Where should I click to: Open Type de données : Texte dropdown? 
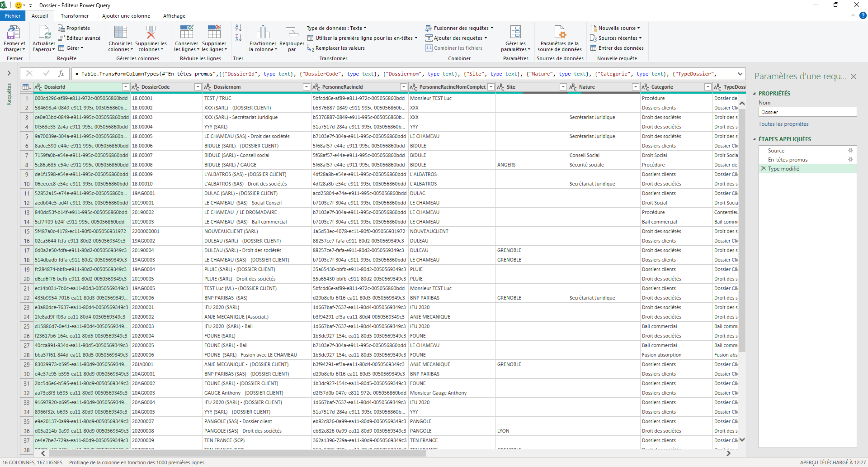336,28
